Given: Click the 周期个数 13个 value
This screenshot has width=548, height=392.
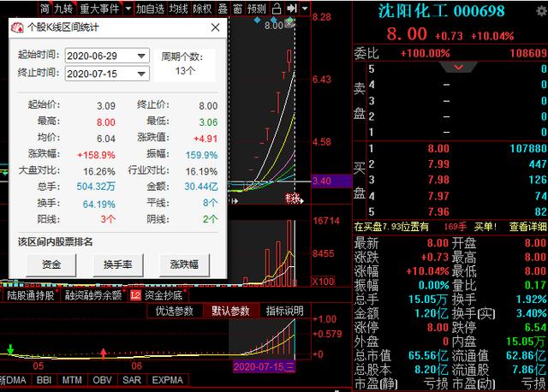Looking at the screenshot, I should point(185,71).
